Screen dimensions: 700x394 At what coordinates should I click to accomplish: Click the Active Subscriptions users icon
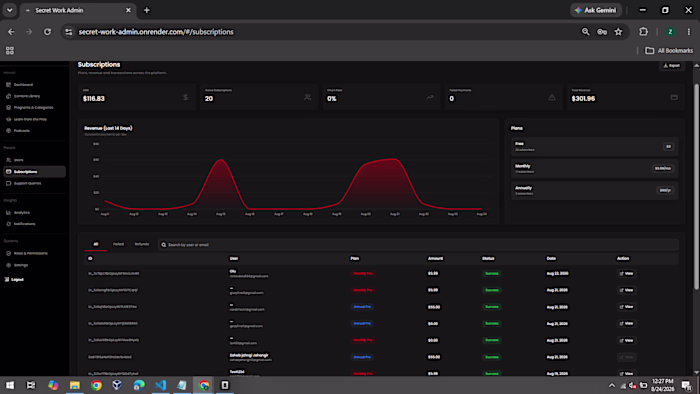(x=307, y=97)
